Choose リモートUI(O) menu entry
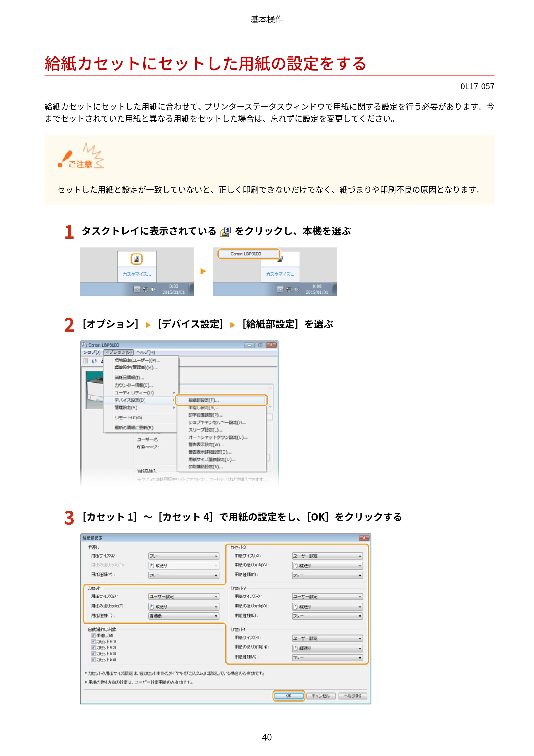The width and height of the screenshot is (534, 756). (x=141, y=418)
